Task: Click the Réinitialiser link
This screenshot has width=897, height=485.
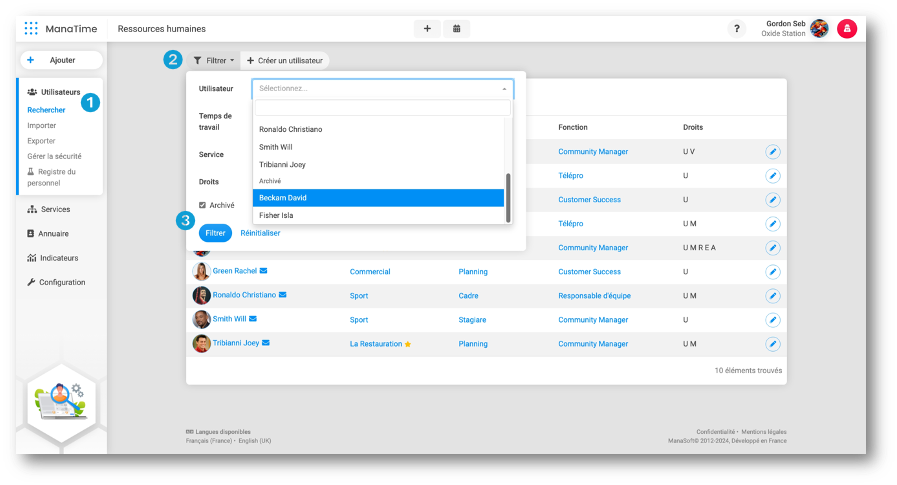Action: point(260,233)
